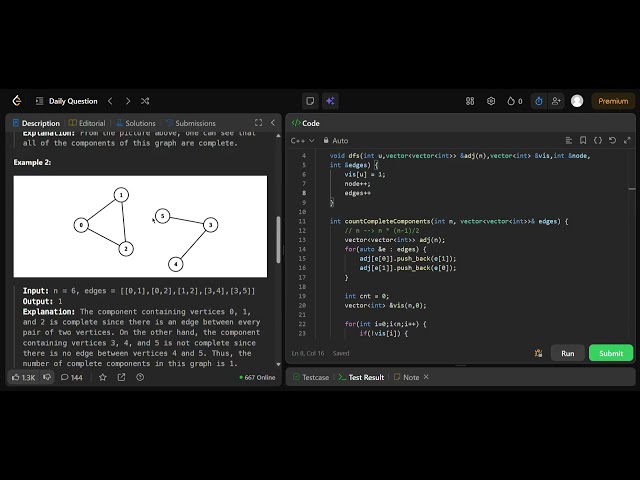Click the Daily Question title

(x=73, y=101)
